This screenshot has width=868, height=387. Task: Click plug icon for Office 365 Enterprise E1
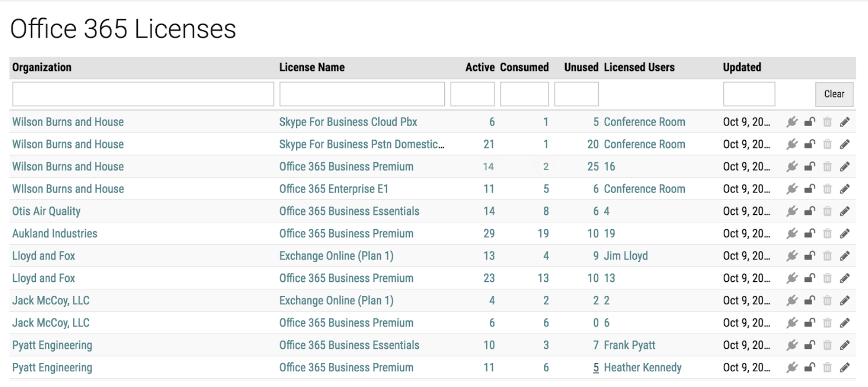point(792,189)
